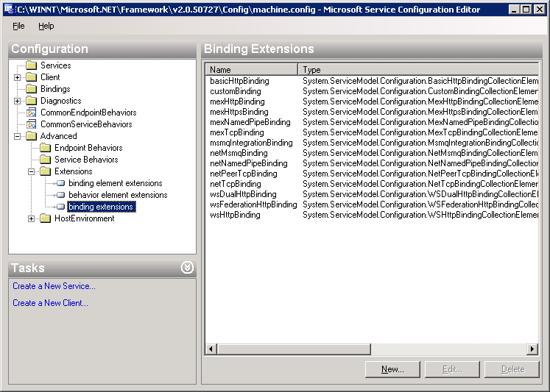Select the mexTcpBinding row

(x=372, y=132)
